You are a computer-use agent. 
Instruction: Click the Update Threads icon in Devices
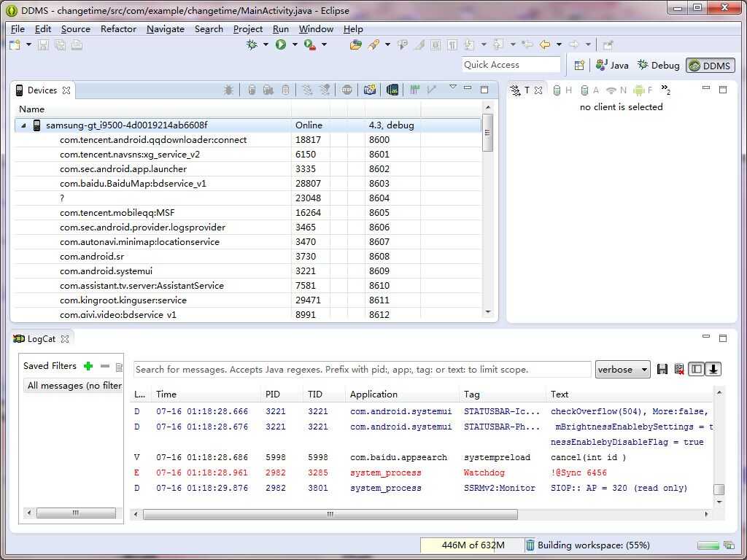pyautogui.click(x=308, y=90)
